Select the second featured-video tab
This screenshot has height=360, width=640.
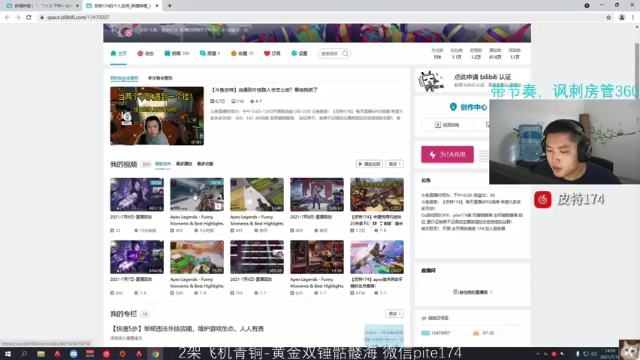(x=160, y=78)
